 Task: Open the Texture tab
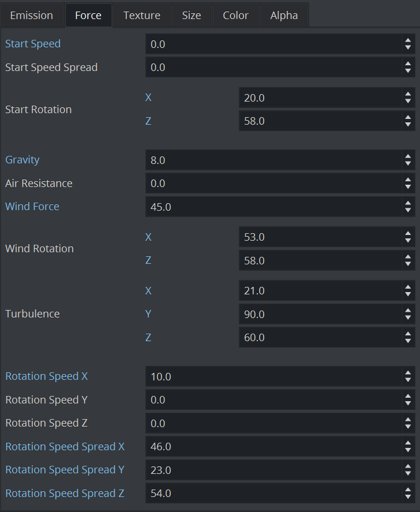(141, 16)
